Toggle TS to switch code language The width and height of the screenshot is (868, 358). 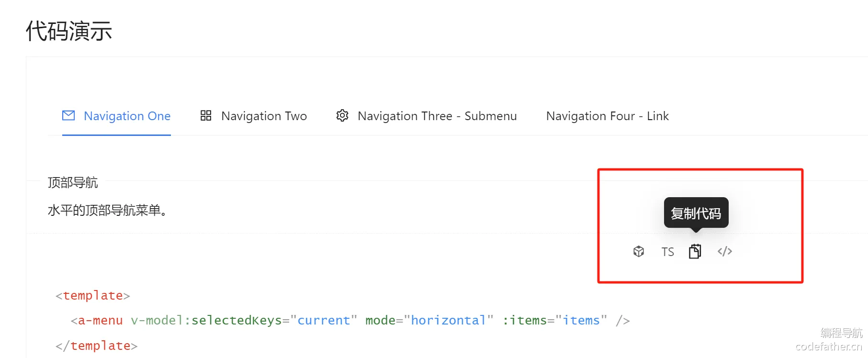[668, 252]
